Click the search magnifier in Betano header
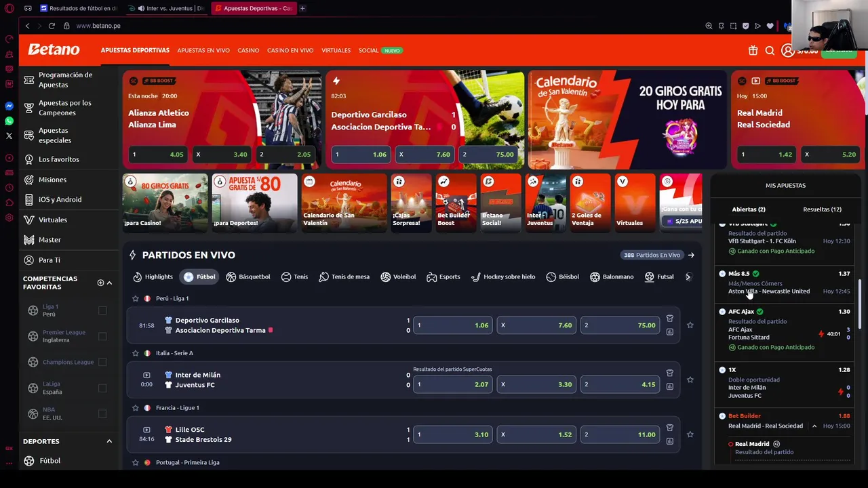The width and height of the screenshot is (868, 488). [x=770, y=50]
